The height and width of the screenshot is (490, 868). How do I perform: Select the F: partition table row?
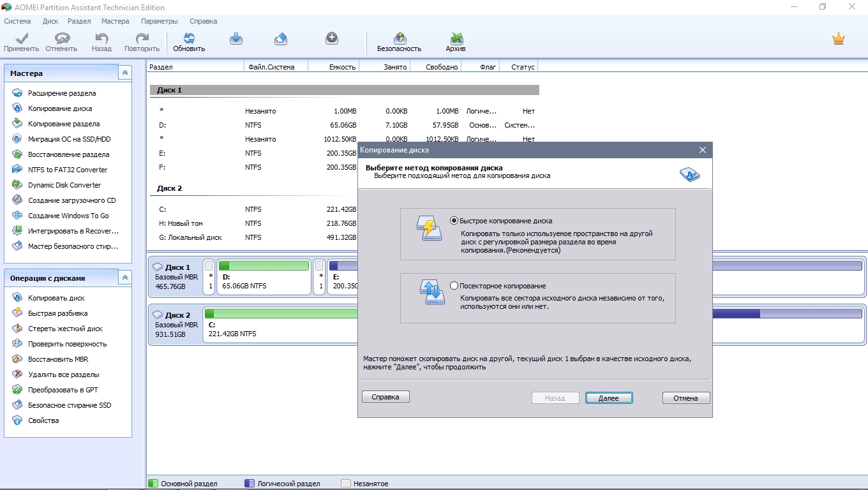(x=253, y=167)
